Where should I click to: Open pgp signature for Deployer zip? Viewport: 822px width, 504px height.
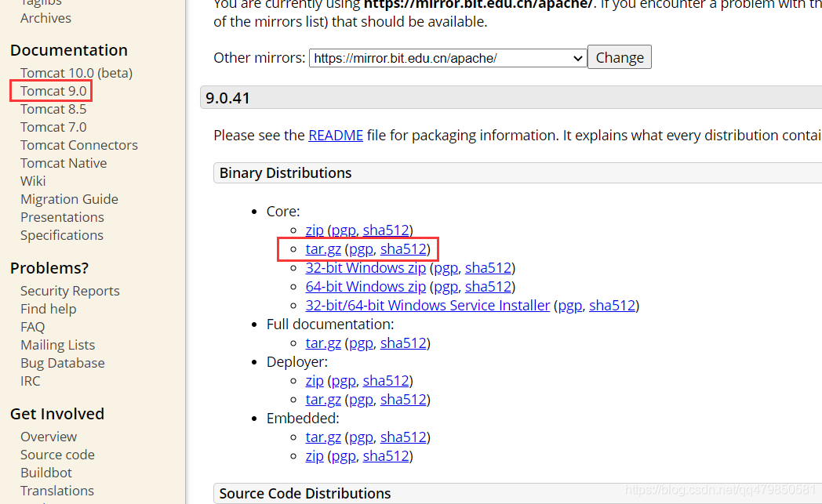344,381
